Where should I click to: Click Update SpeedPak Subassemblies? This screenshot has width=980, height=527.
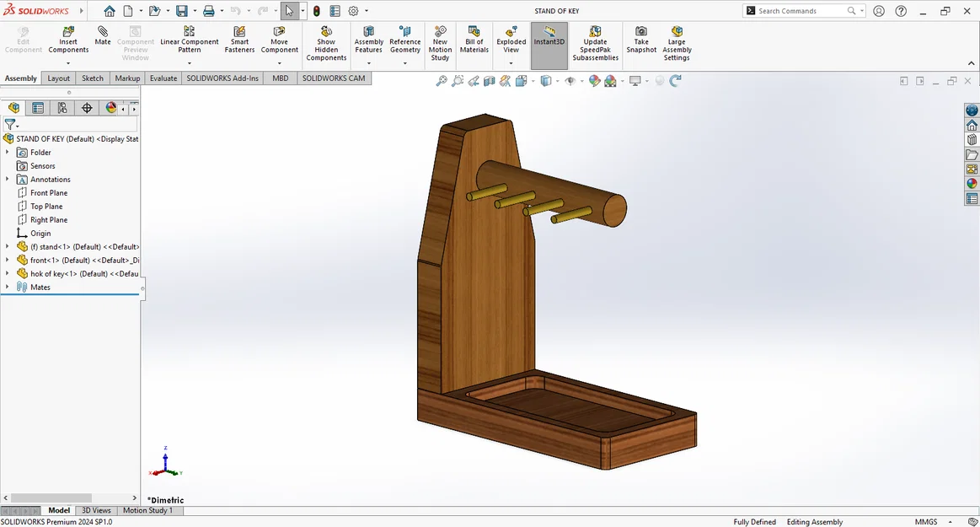click(x=595, y=44)
